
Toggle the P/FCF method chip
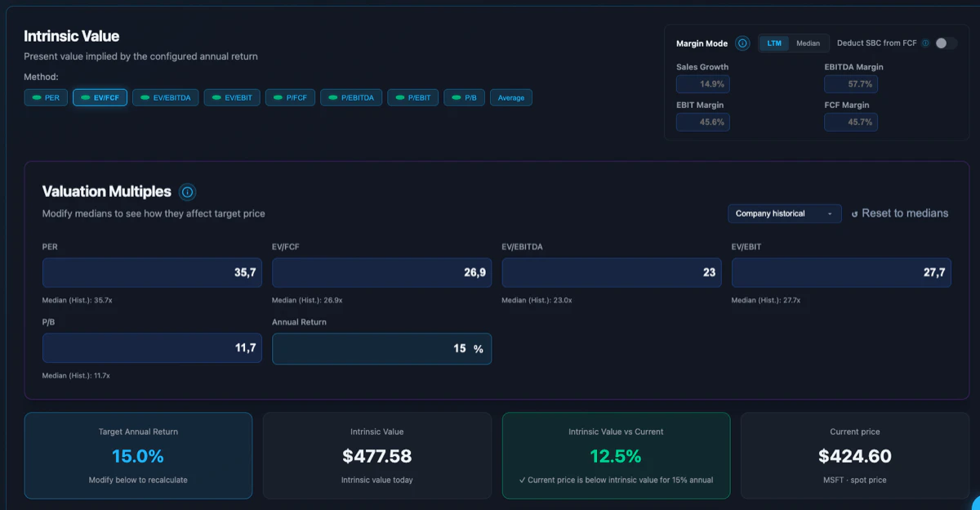(x=290, y=98)
